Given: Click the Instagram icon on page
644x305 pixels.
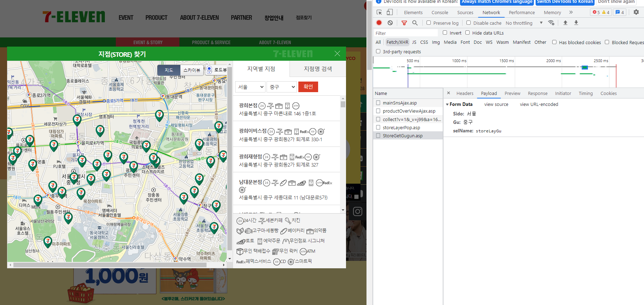Looking at the screenshot, I should tap(358, 211).
